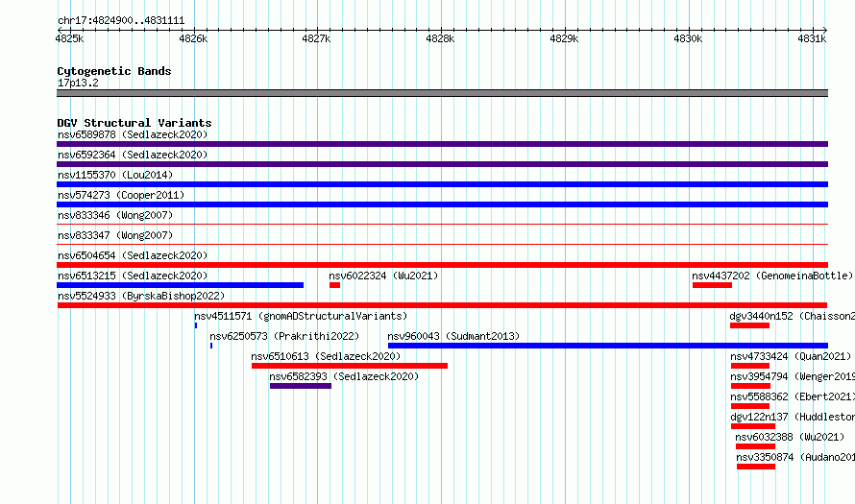Select the thin nsv833347 (Wong2007) line
This screenshot has height=504, width=855.
pos(442,244)
